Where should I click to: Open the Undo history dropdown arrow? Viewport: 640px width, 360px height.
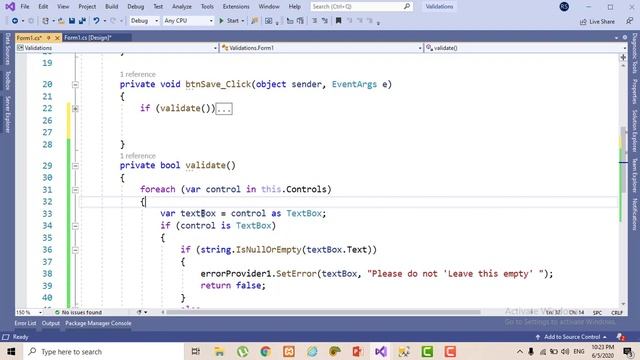tap(104, 21)
